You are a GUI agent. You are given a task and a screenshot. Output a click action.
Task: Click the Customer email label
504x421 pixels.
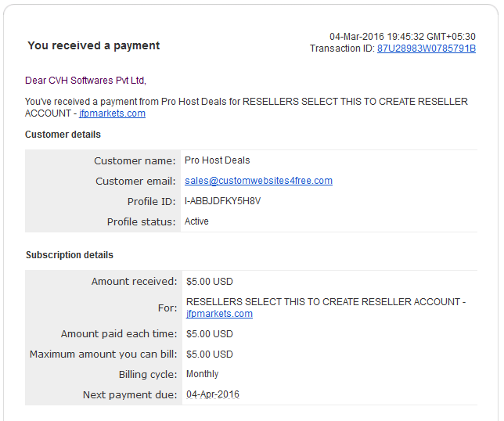coord(135,182)
